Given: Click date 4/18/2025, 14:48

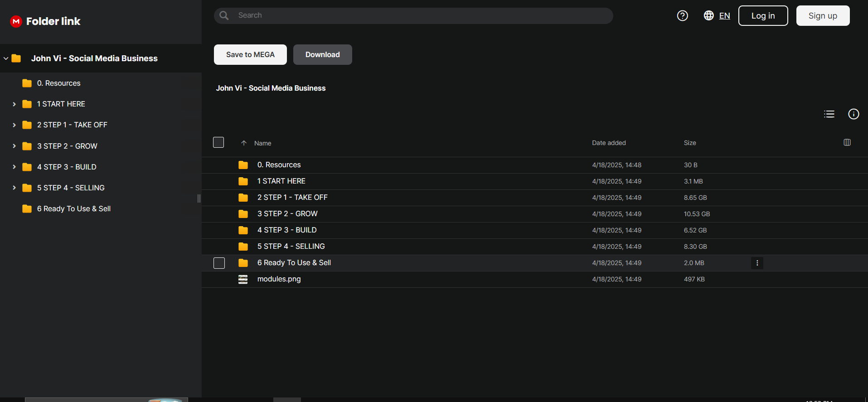Looking at the screenshot, I should 616,165.
